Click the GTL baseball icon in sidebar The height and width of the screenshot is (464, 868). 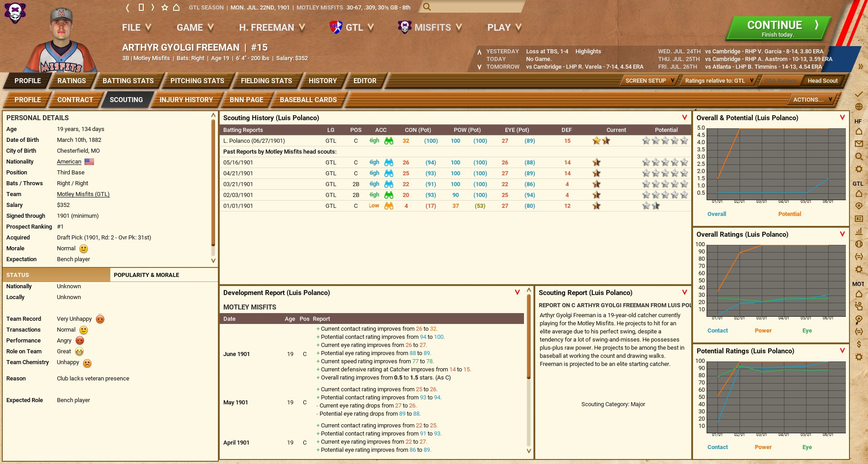(859, 244)
